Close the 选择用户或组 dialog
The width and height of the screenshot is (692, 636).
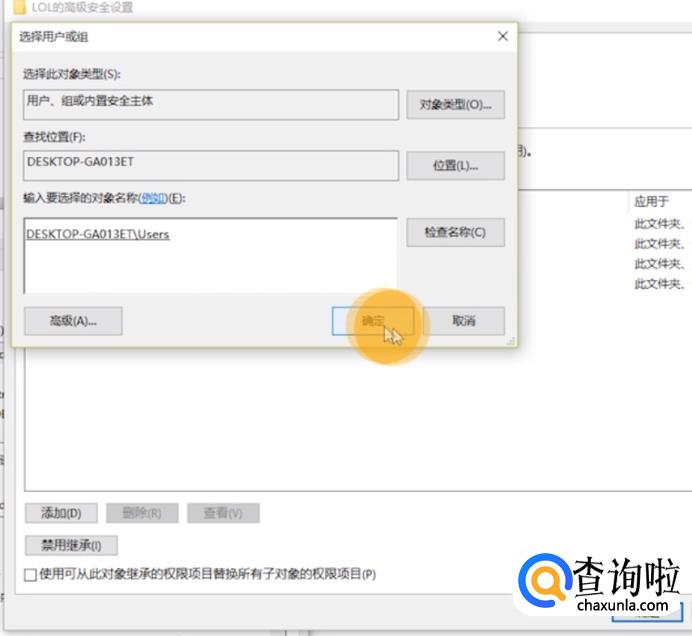[x=502, y=36]
